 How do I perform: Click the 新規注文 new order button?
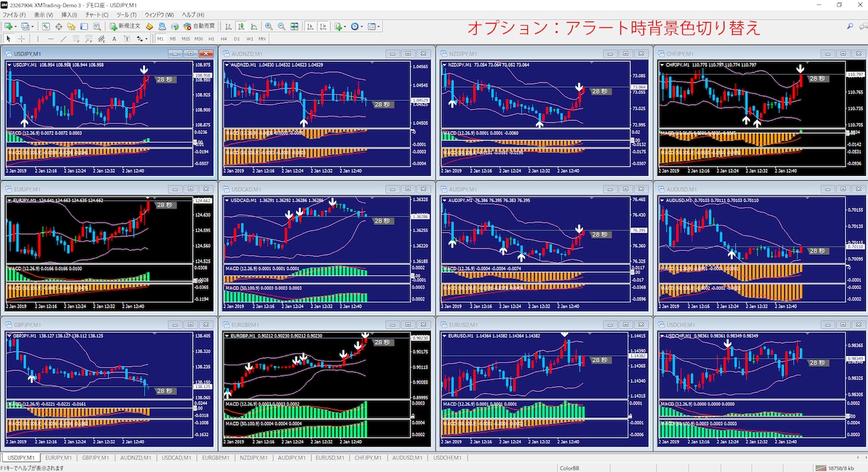pyautogui.click(x=125, y=26)
